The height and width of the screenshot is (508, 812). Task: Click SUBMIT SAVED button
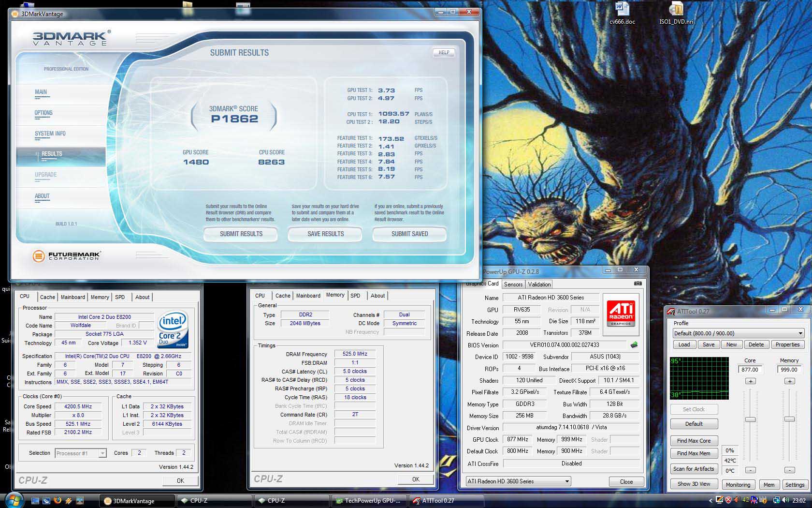(409, 234)
